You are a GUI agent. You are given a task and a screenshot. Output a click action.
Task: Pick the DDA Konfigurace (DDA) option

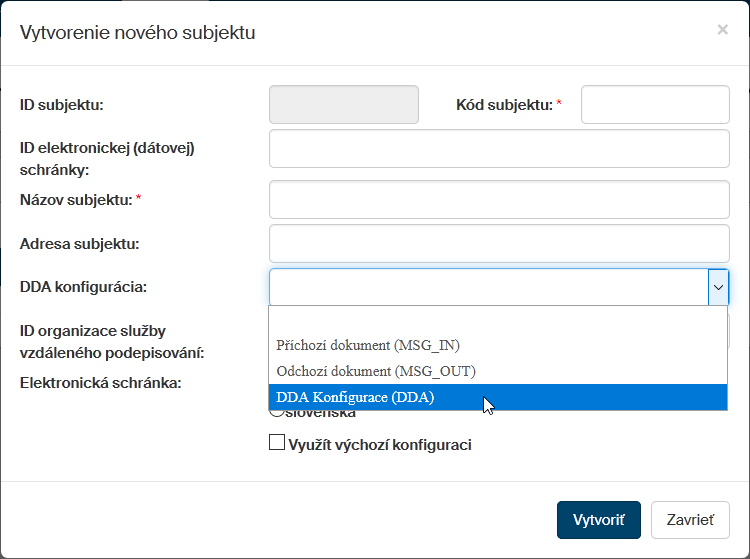(x=355, y=397)
